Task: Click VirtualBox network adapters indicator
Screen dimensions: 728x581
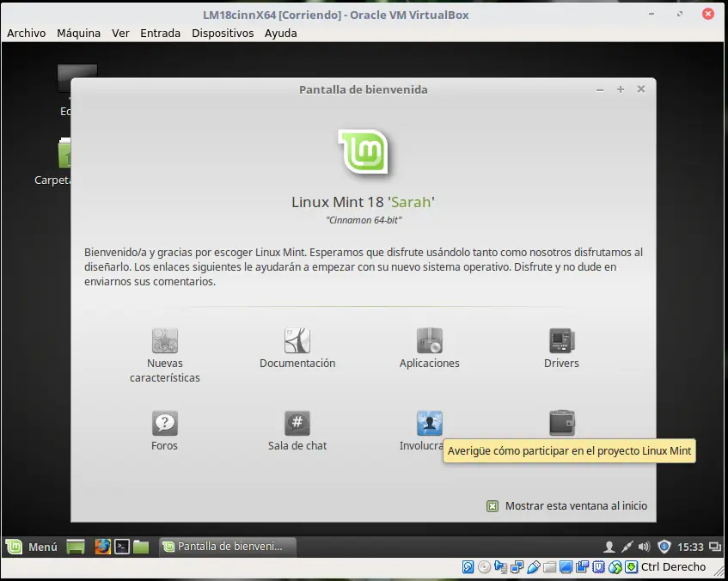Action: (517, 567)
